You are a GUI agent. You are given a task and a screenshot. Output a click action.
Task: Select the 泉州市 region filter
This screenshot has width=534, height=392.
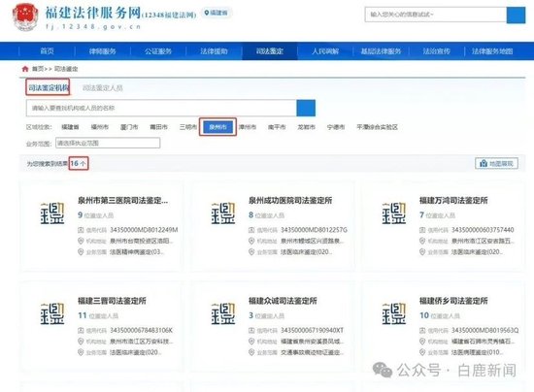point(217,127)
